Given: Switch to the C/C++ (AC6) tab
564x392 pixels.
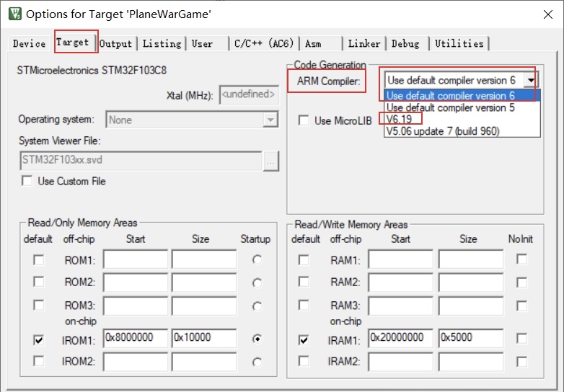Looking at the screenshot, I should click(x=264, y=44).
